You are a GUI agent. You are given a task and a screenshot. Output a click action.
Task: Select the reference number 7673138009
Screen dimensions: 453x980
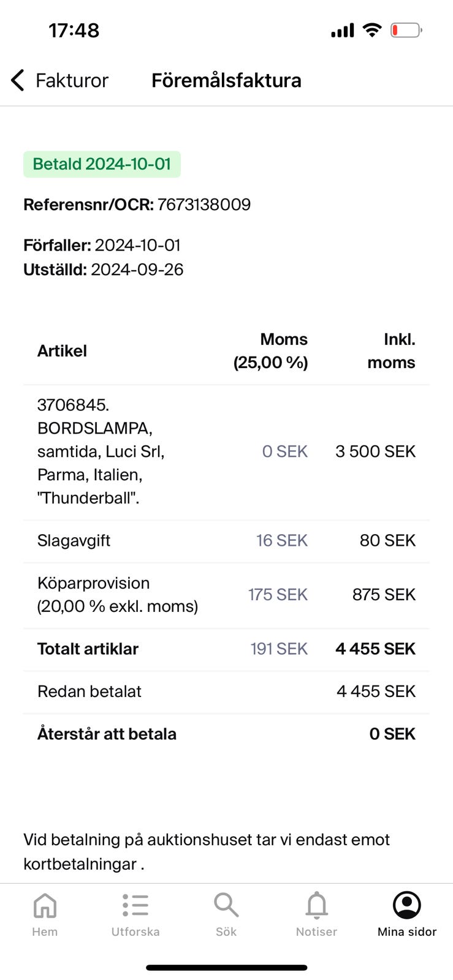tap(204, 205)
